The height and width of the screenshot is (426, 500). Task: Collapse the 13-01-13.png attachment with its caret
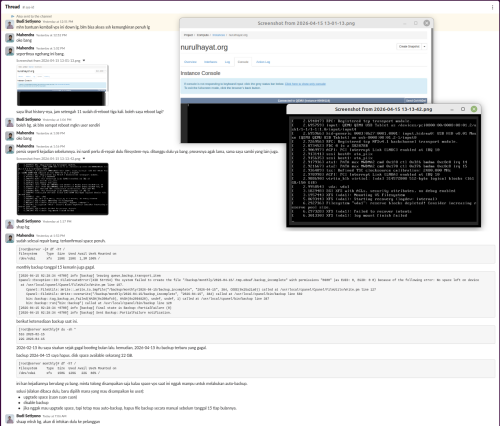(84, 61)
